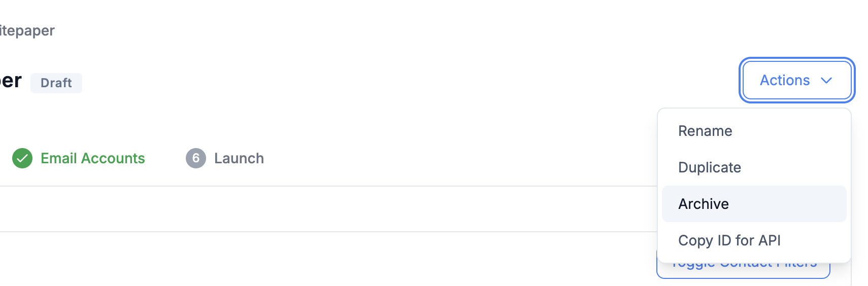Screen dimensions: 868x286
Task: Click the blank area below the step tabs
Action: (325, 209)
